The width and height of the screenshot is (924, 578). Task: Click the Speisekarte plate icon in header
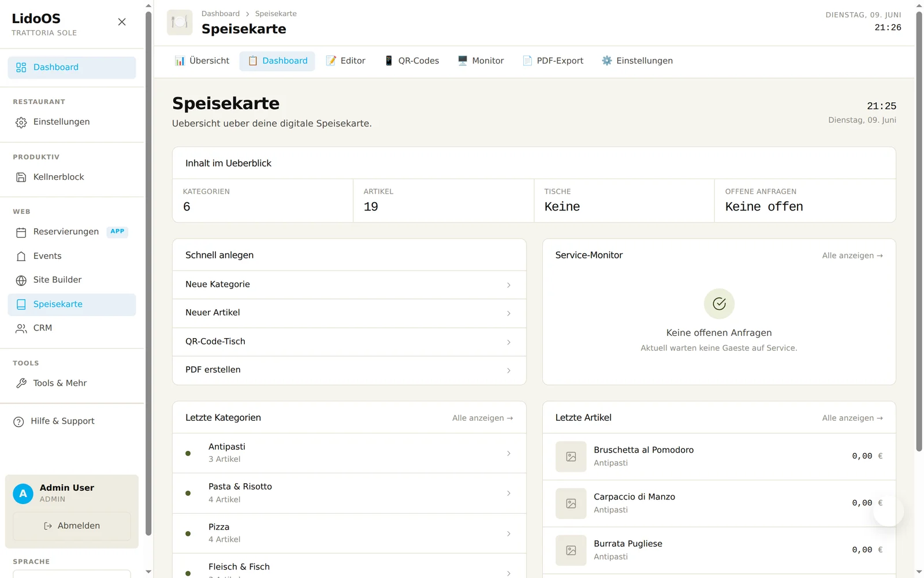pyautogui.click(x=180, y=23)
